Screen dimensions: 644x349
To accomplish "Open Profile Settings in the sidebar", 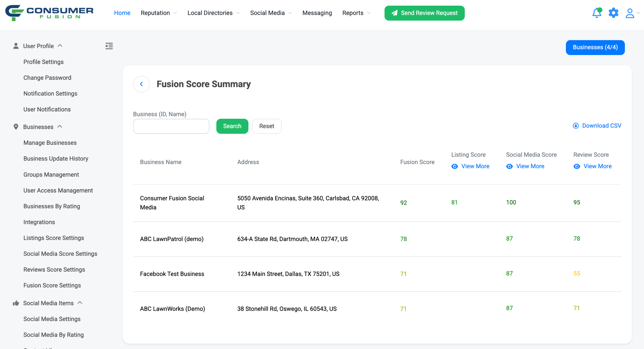I will click(x=43, y=62).
